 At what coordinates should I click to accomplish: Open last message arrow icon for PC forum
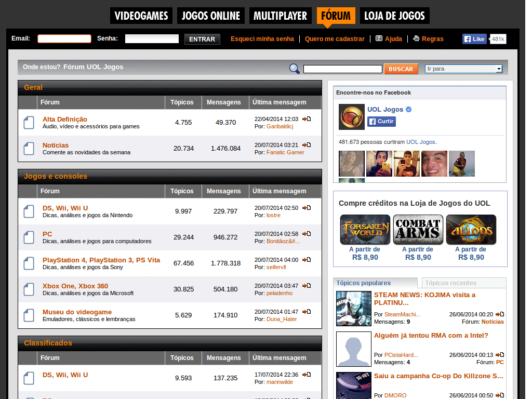click(307, 234)
